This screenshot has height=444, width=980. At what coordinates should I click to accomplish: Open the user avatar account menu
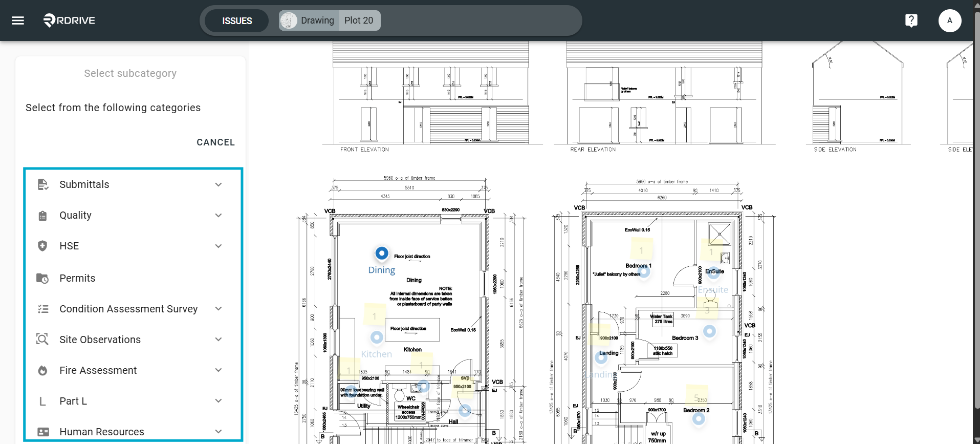(950, 20)
